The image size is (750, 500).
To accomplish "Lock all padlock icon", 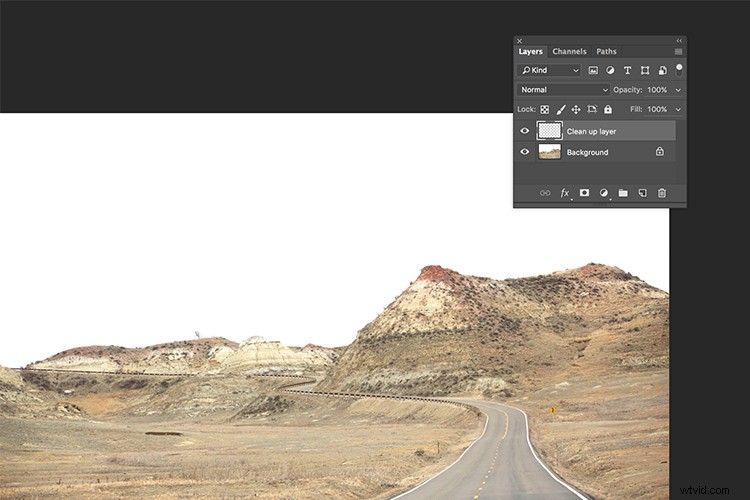I will pyautogui.click(x=607, y=109).
